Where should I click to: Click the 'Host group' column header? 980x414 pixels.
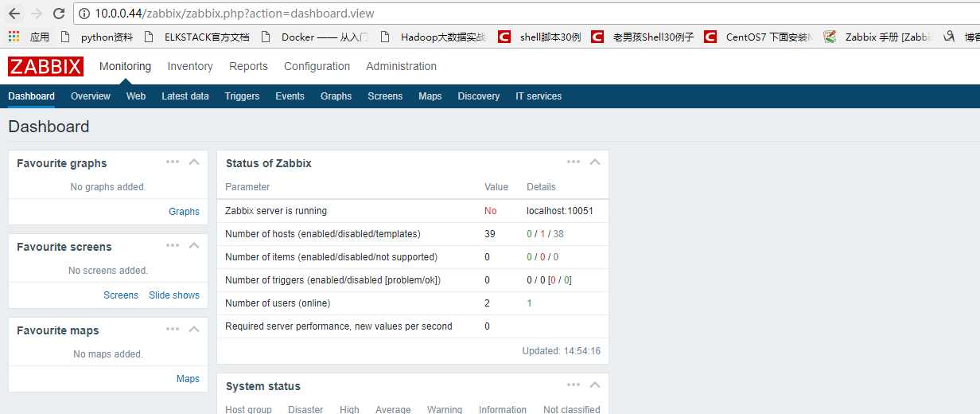[248, 409]
